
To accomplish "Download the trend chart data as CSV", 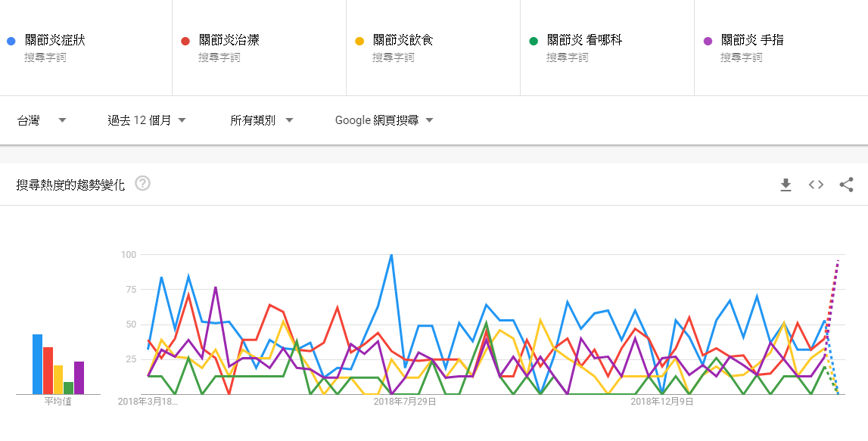I will (786, 185).
